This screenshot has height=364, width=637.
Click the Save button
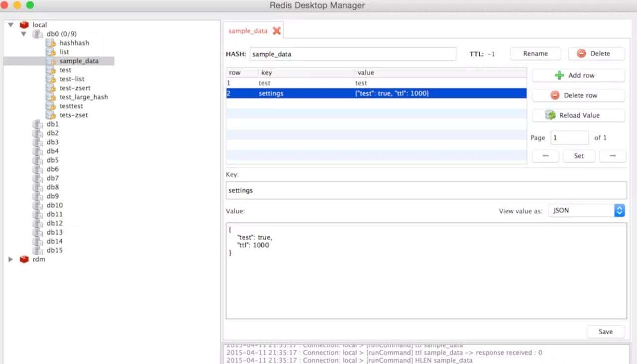(x=605, y=332)
